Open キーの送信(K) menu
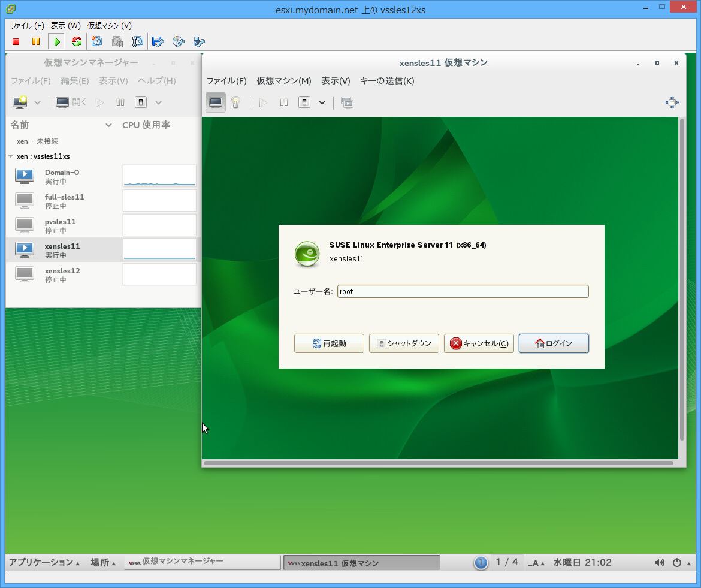Screen dimensions: 701x588 click(387, 80)
